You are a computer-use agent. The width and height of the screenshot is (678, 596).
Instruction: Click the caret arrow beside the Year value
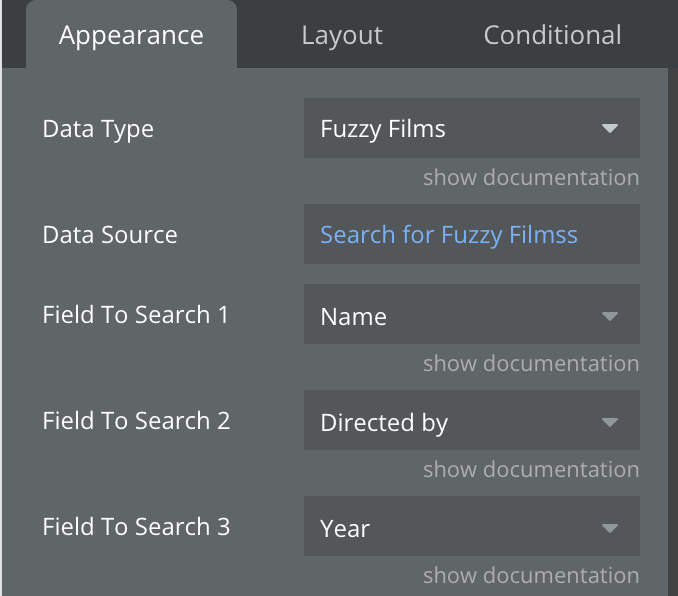tap(609, 528)
